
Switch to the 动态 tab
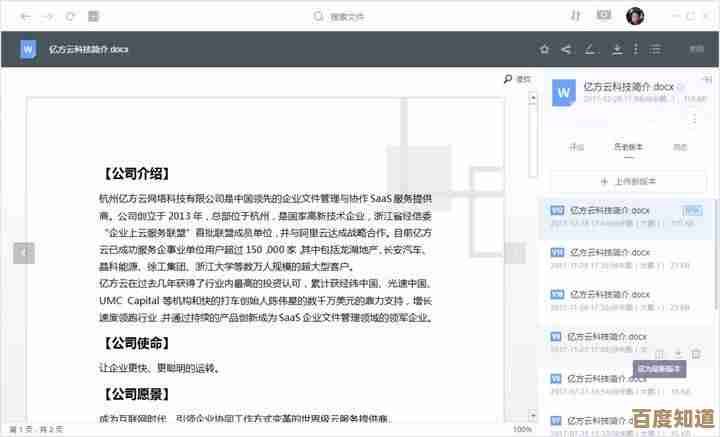pyautogui.click(x=680, y=147)
